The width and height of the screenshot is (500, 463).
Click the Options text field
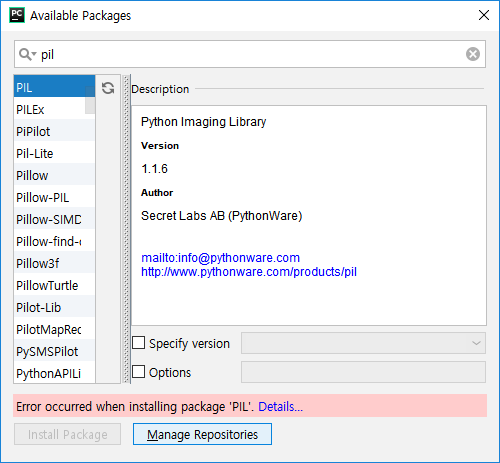pos(363,372)
